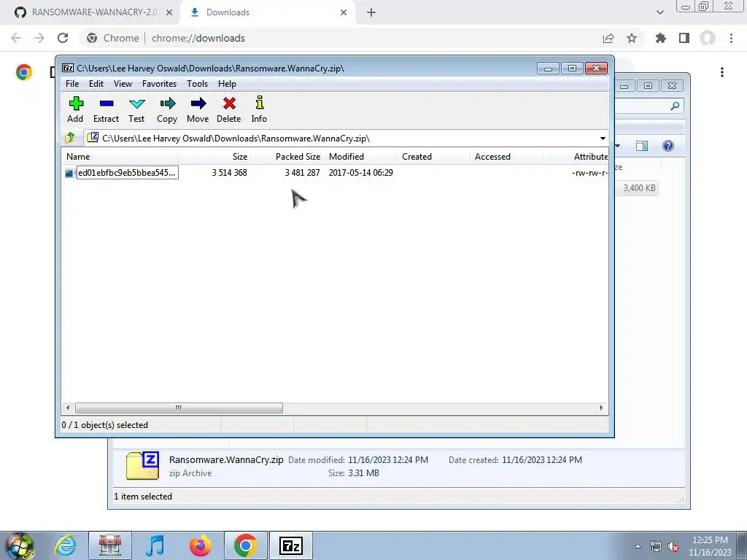The image size is (747, 560).
Task: Open the Help menu in 7-Zip
Action: pos(228,84)
